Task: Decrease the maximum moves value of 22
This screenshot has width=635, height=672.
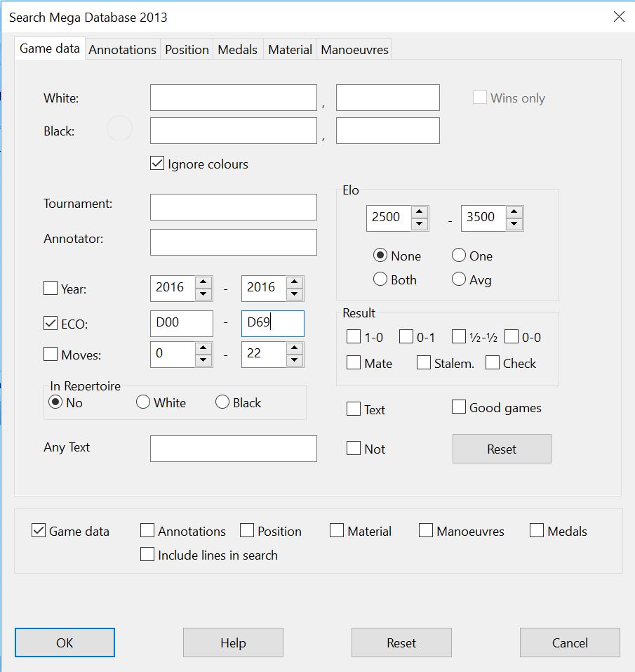Action: [295, 360]
